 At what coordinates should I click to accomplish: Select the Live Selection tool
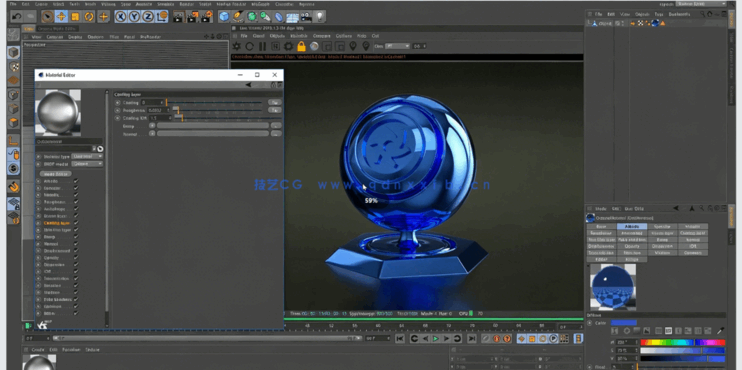(47, 17)
